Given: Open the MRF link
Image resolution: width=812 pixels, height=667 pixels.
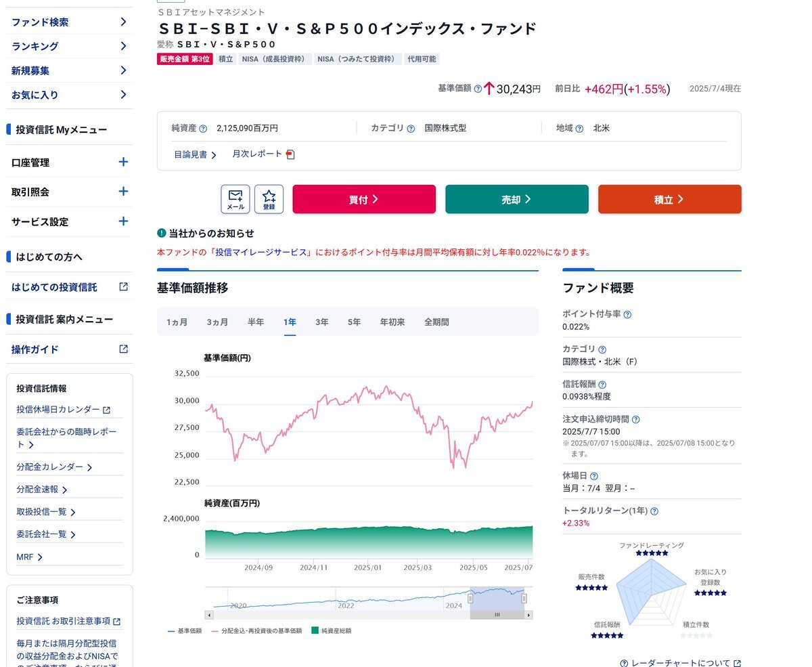Looking at the screenshot, I should pyautogui.click(x=29, y=557).
